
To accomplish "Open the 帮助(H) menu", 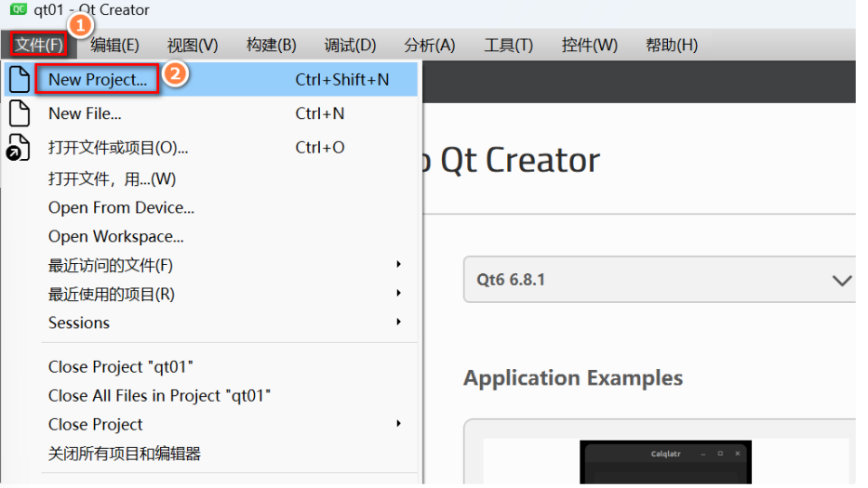I will coord(671,45).
